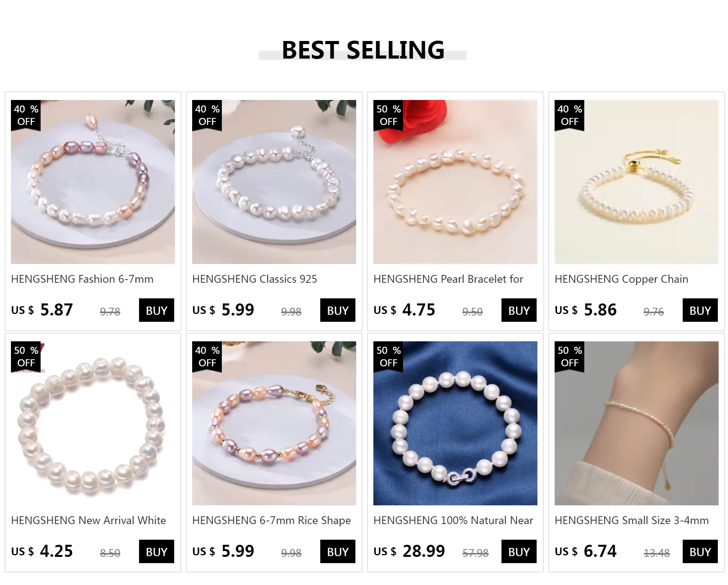Click the HENGSHENG Copper Chain product title
This screenshot has height=585, width=728.
pyautogui.click(x=621, y=279)
